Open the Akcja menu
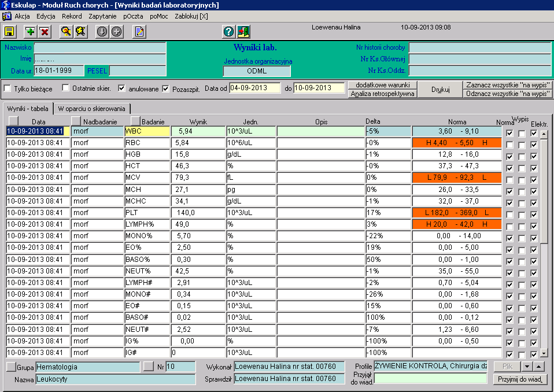Image resolution: width=554 pixels, height=392 pixels. (x=22, y=16)
